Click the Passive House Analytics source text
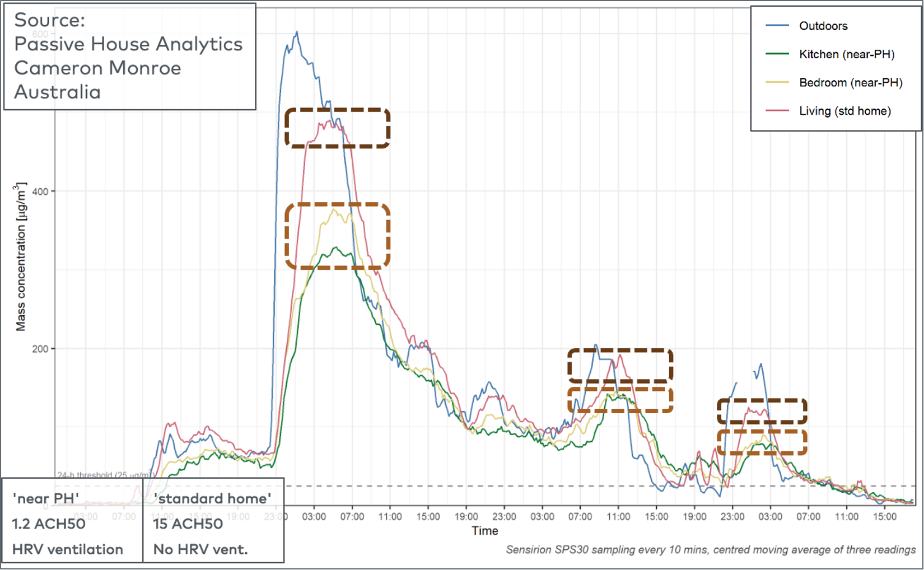The width and height of the screenshot is (924, 570). click(x=128, y=44)
